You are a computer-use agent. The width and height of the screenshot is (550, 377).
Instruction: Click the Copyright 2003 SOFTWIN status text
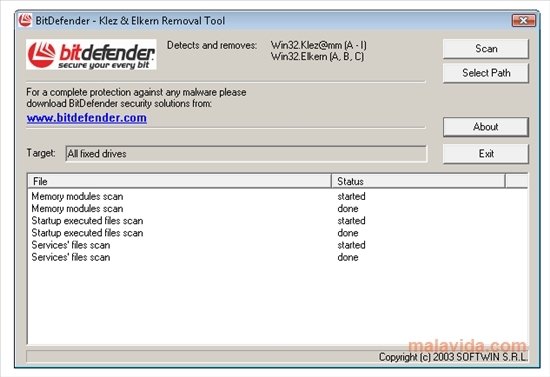(453, 357)
